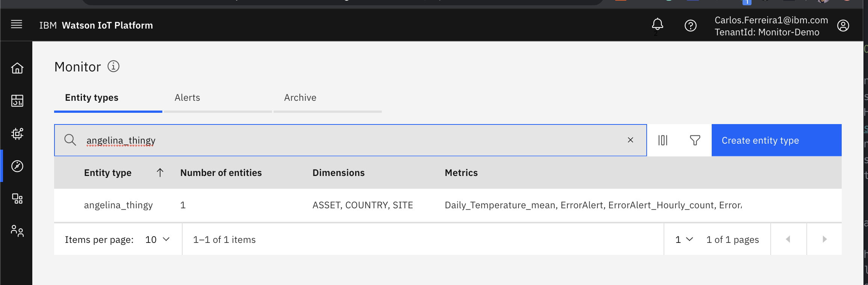Click the Entity type column header
The width and height of the screenshot is (868, 285).
click(x=108, y=173)
